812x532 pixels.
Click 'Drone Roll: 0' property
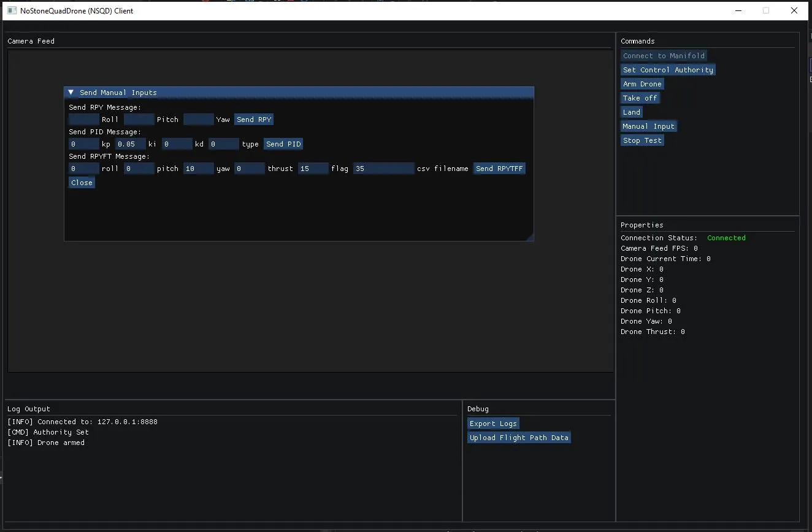648,300
